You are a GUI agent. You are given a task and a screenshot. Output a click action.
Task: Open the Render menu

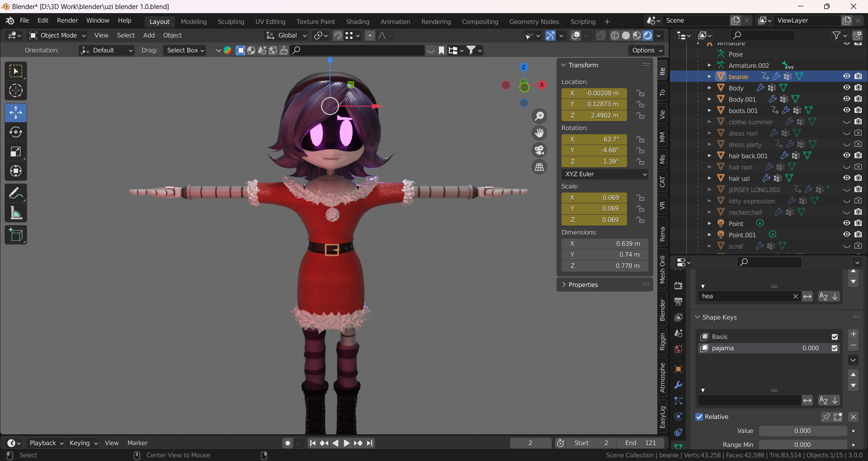tap(67, 20)
